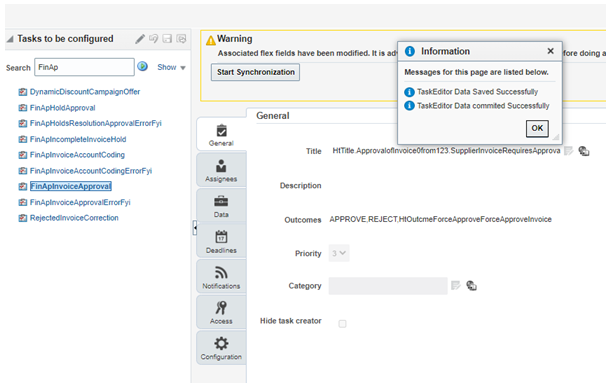Open the Priority dropdown
Viewport: 614px width, 392px height.
(x=339, y=253)
